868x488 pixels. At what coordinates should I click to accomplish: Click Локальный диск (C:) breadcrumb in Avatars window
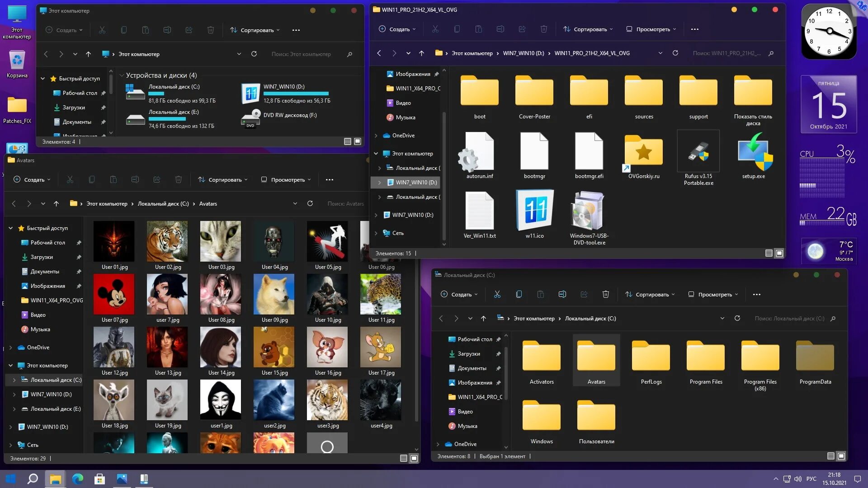point(163,204)
